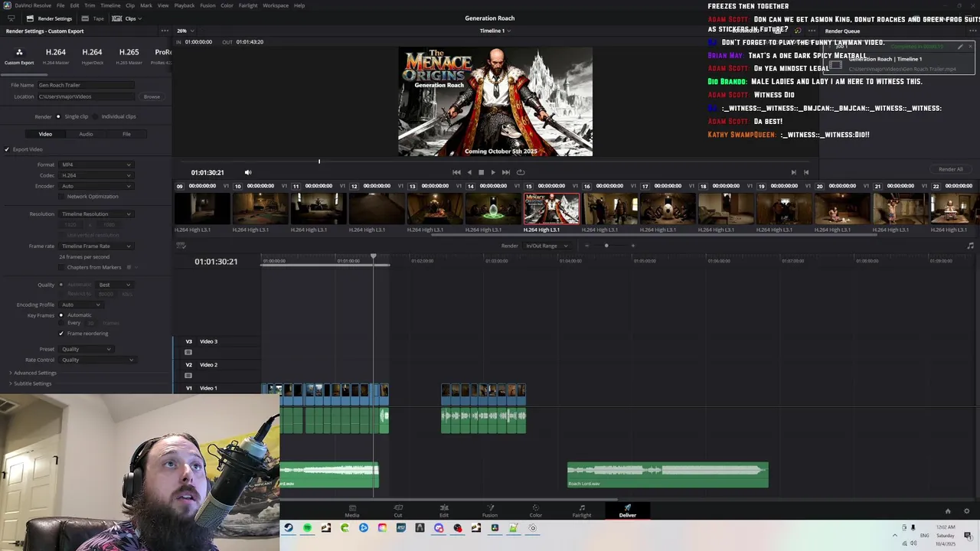Select Single clip render option

58,116
